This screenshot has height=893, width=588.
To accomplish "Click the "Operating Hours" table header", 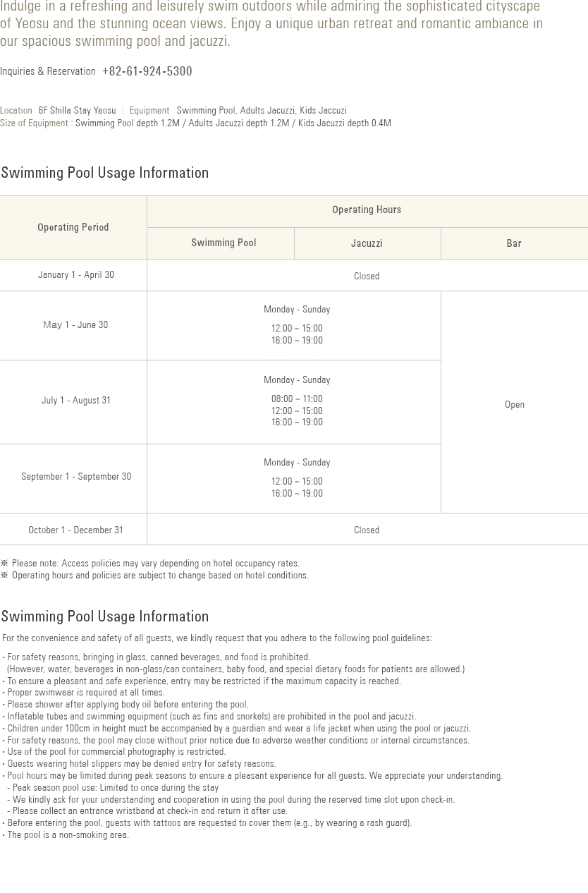I will (367, 210).
